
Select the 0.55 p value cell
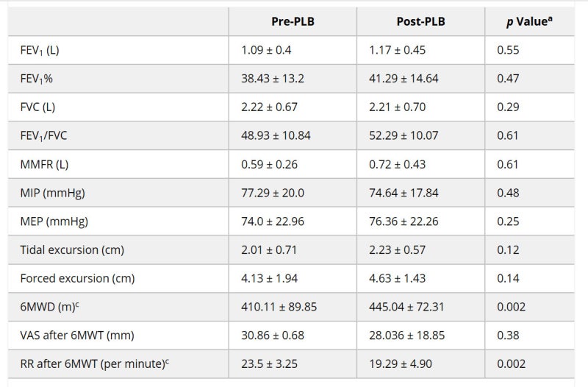(507, 50)
